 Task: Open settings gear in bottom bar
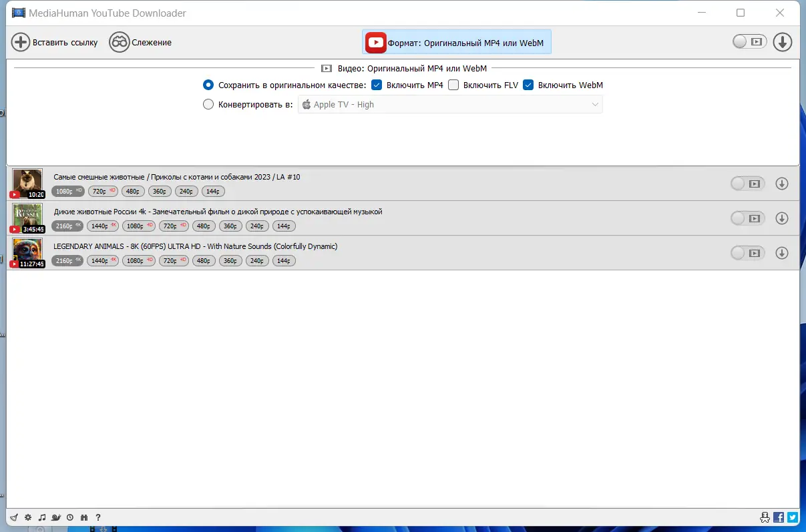pos(27,517)
